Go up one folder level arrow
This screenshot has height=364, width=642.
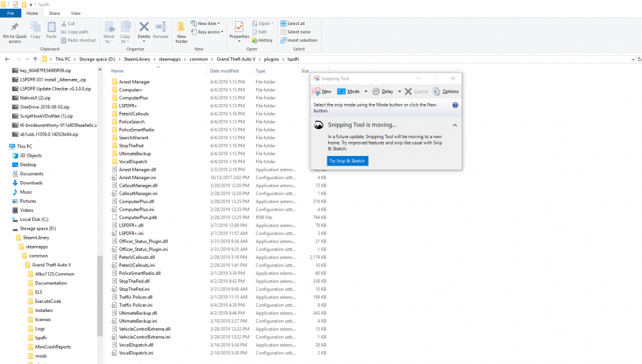click(35, 59)
